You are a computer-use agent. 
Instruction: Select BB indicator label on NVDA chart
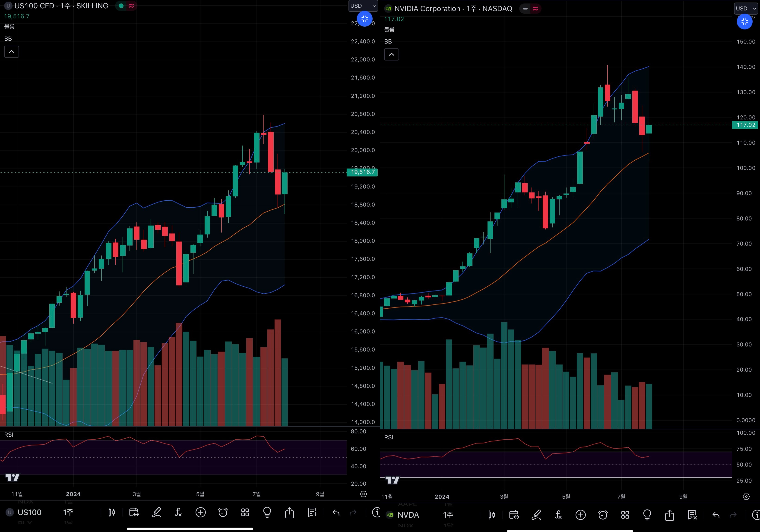point(388,41)
